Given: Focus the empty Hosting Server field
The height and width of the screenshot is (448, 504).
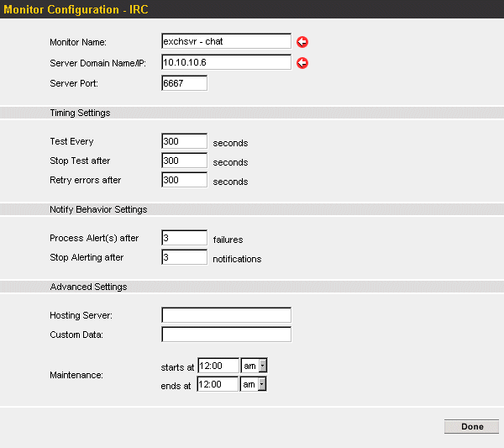Looking at the screenshot, I should 226,315.
